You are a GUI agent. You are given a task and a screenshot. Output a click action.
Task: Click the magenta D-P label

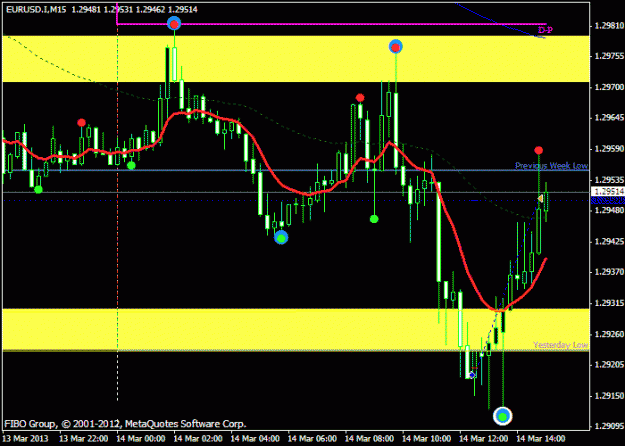click(x=545, y=30)
